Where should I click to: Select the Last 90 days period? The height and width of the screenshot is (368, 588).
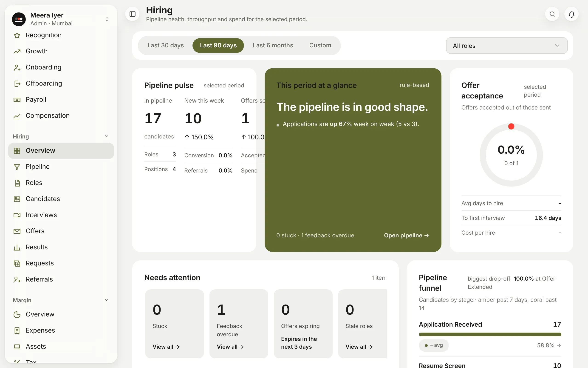pyautogui.click(x=218, y=45)
